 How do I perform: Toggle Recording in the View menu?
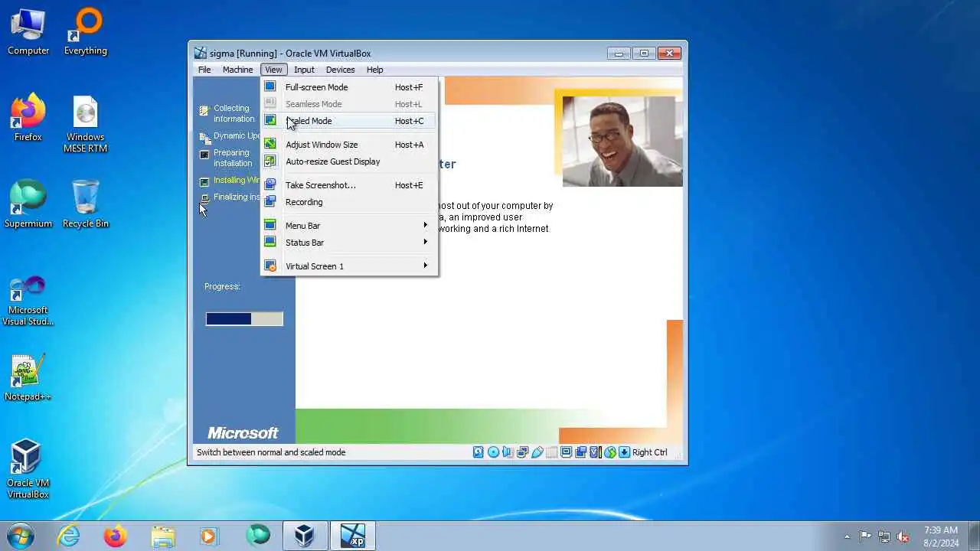(x=349, y=202)
